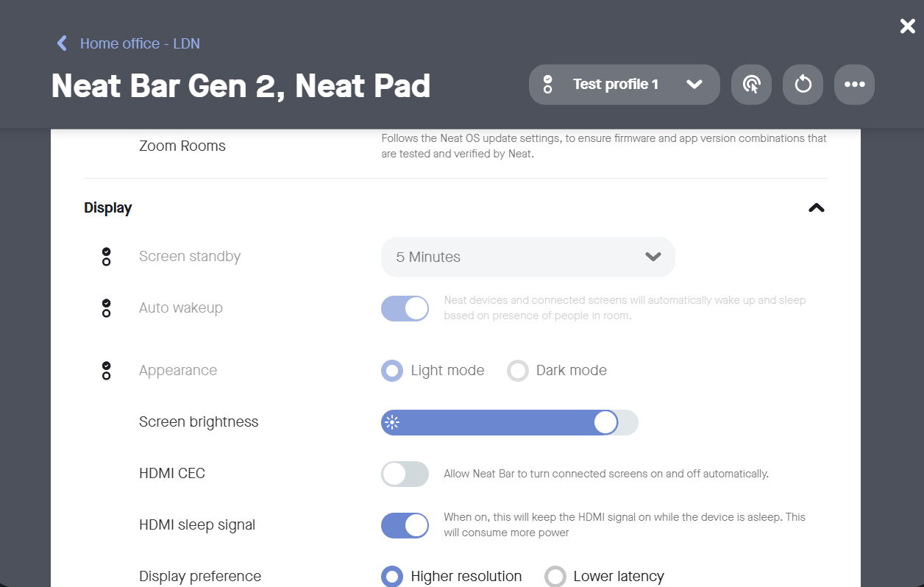Go back to Home office - LDN

pyautogui.click(x=140, y=43)
